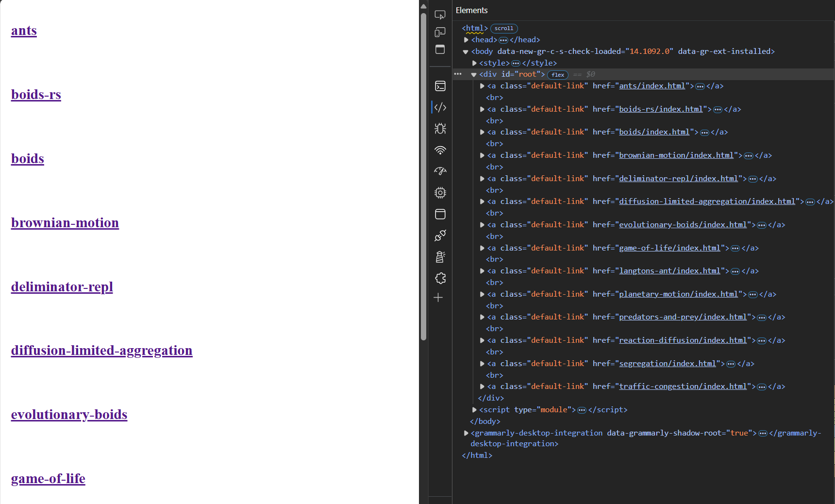Open the Console panel icon
835x504 pixels.
440,86
